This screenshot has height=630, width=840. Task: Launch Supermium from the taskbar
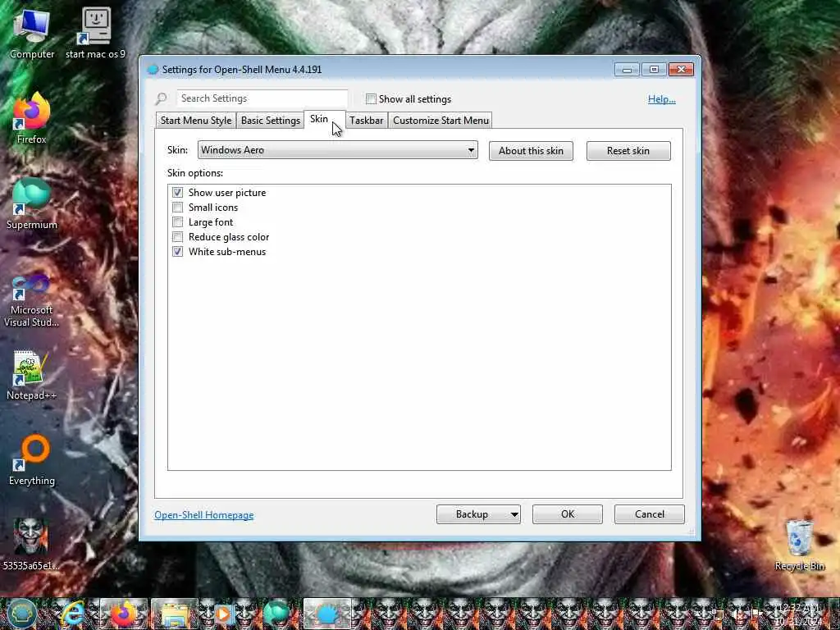click(276, 614)
